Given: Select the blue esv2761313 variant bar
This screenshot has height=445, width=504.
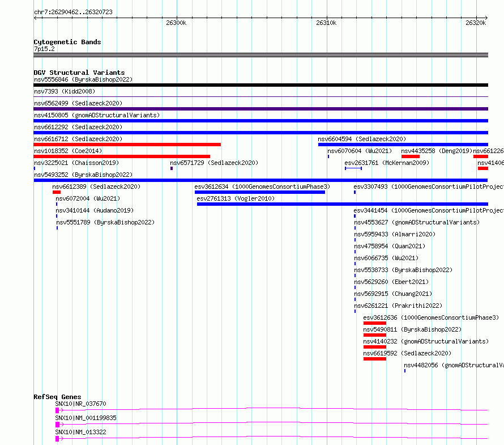Looking at the screenshot, I should [x=342, y=204].
